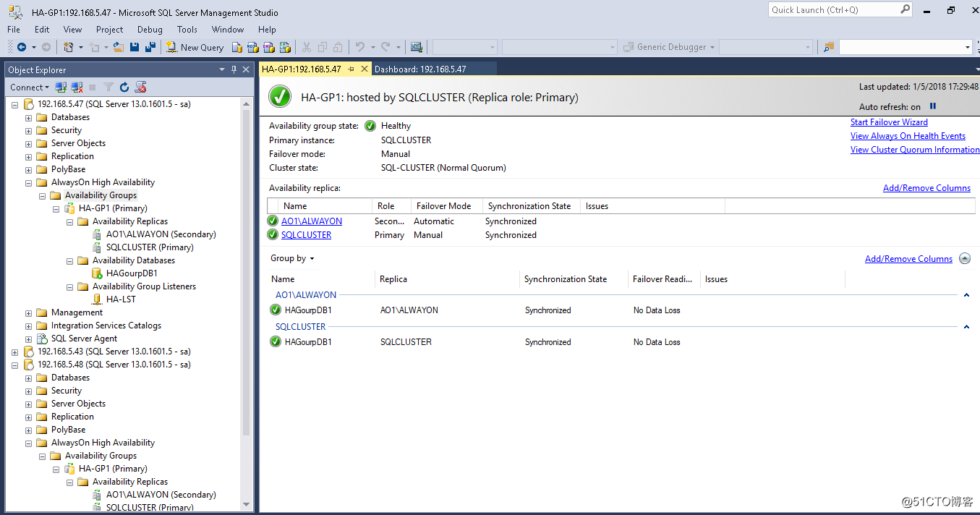Screen dimensions: 980x515
Task: Click View Always On Health Events link
Action: point(908,136)
